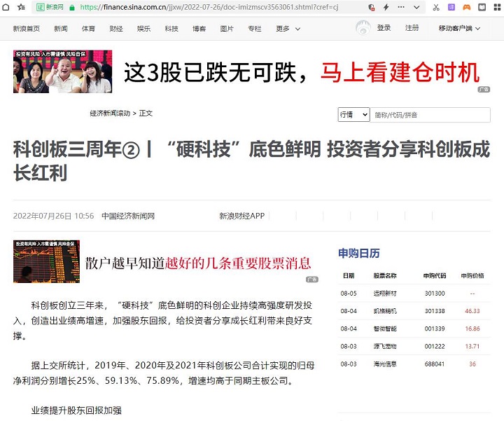The height and width of the screenshot is (421, 504).
Task: Go to the 科技 navigation item
Action: 171,29
